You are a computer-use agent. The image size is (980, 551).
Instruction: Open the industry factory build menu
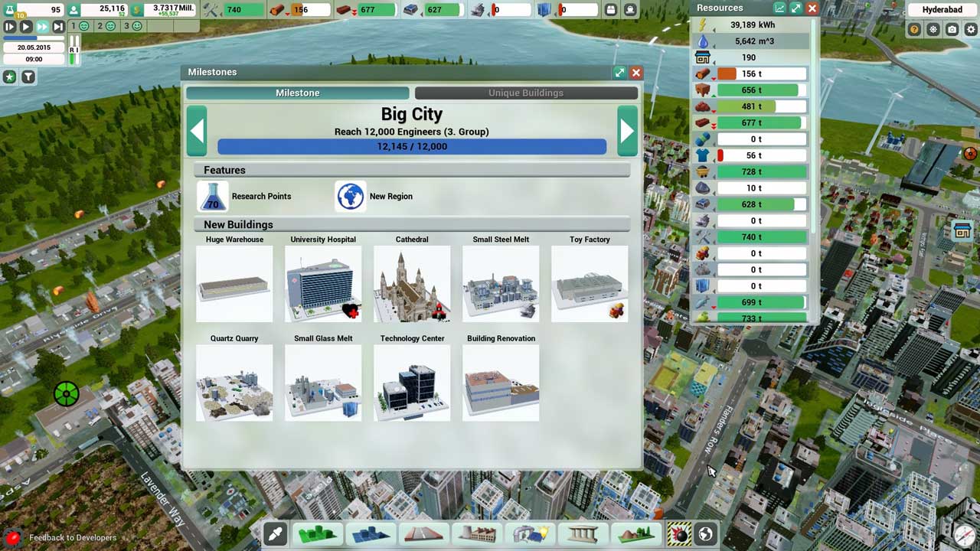click(477, 533)
